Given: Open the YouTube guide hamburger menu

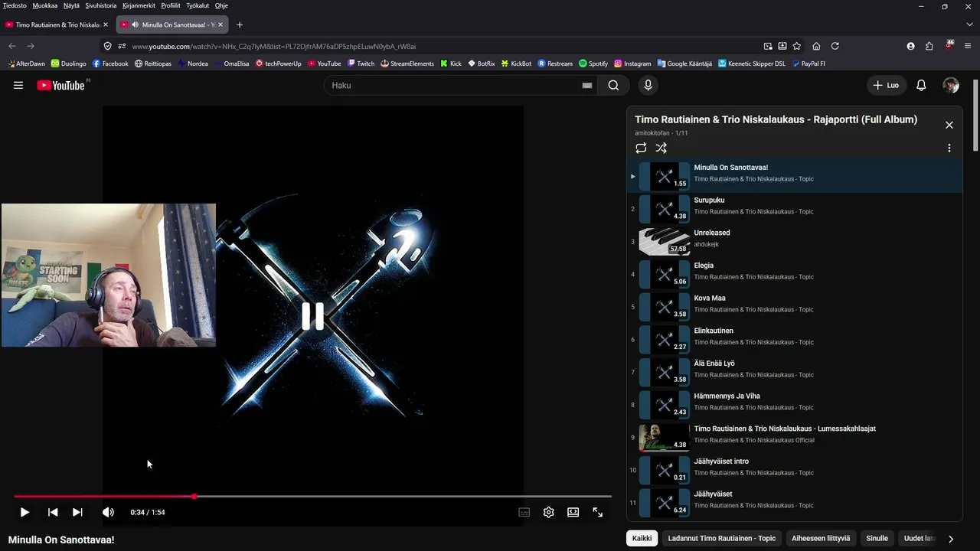Looking at the screenshot, I should [18, 85].
